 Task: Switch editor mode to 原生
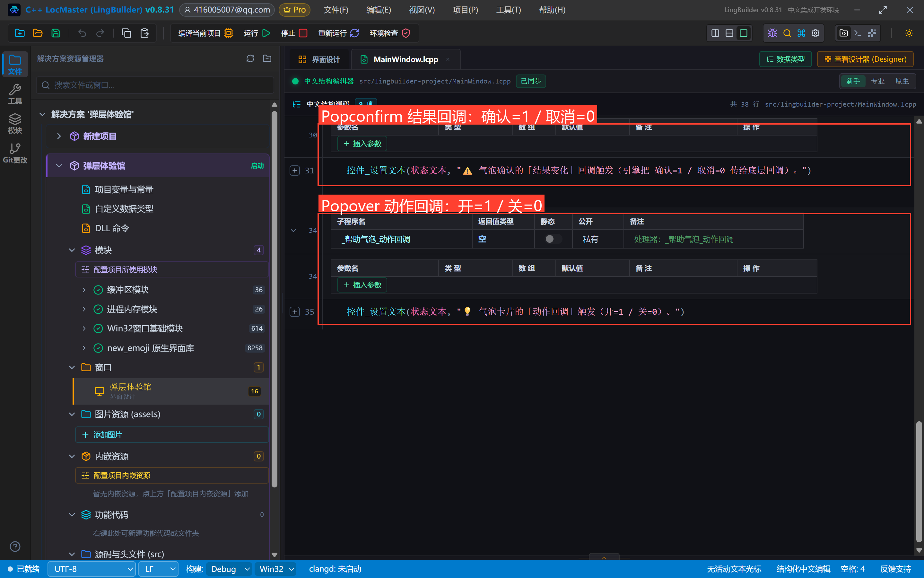[x=902, y=81]
